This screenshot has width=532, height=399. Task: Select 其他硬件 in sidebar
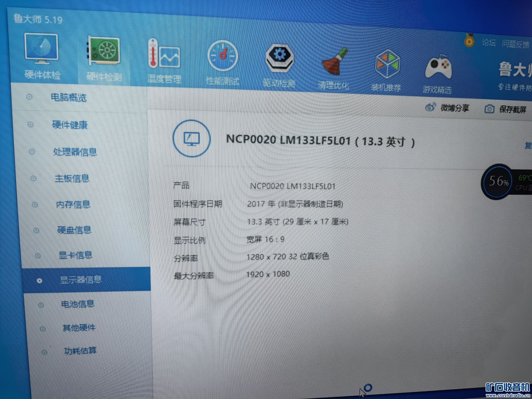79,328
